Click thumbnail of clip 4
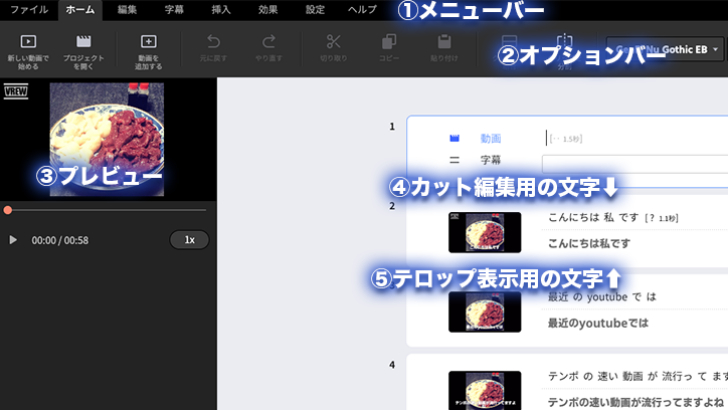This screenshot has width=728, height=410. (x=485, y=390)
